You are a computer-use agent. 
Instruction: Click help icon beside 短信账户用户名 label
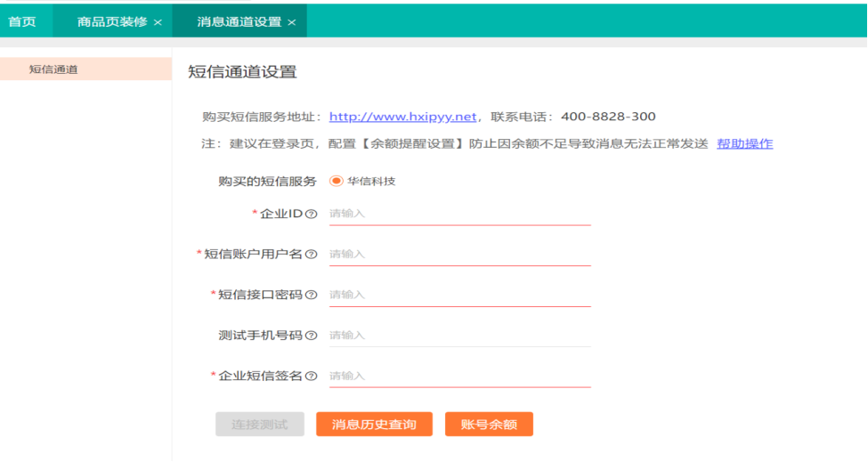(x=312, y=255)
